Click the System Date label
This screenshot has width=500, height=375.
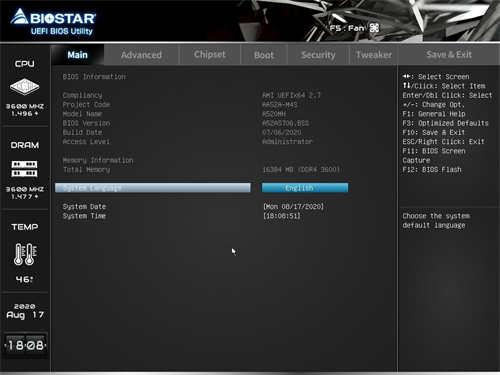[x=84, y=207]
